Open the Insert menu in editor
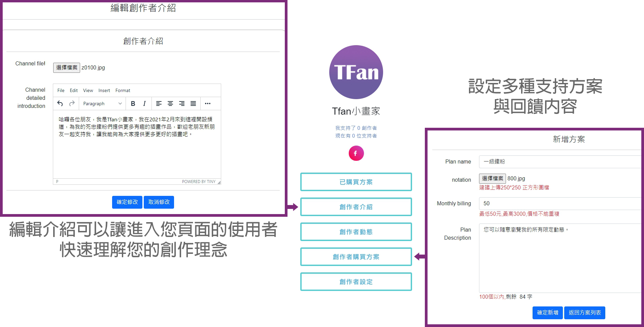 [104, 90]
